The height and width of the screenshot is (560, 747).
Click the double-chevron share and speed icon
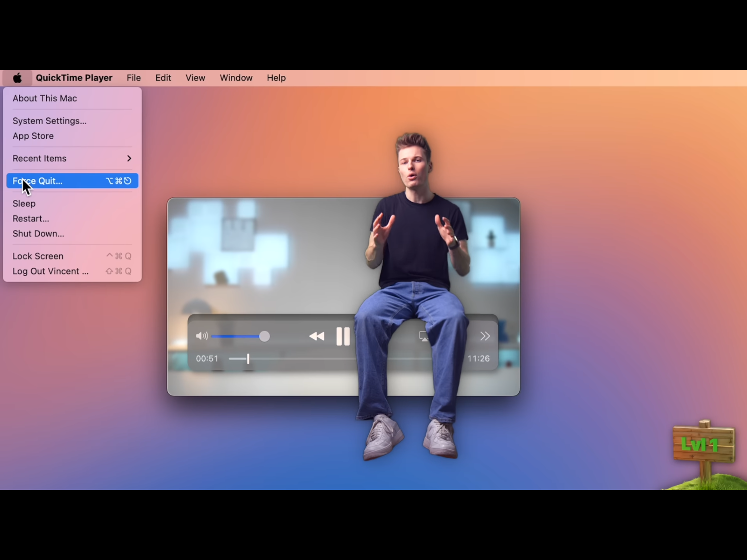[x=485, y=336]
